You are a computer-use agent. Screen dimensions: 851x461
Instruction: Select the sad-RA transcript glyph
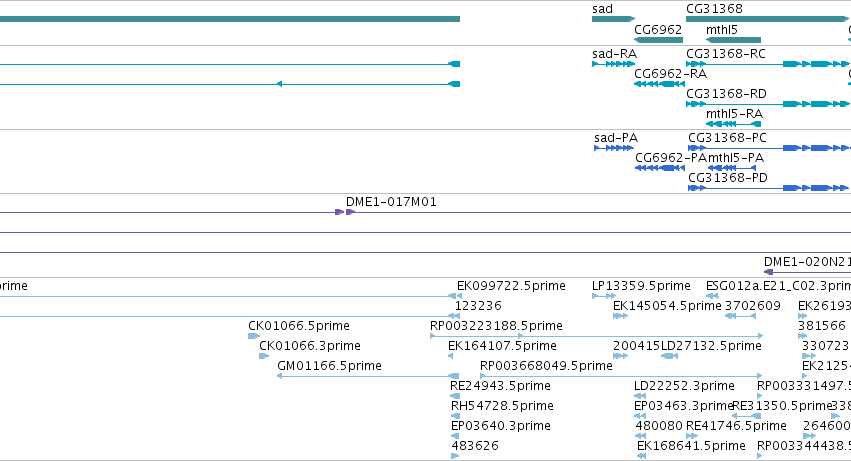pos(613,64)
